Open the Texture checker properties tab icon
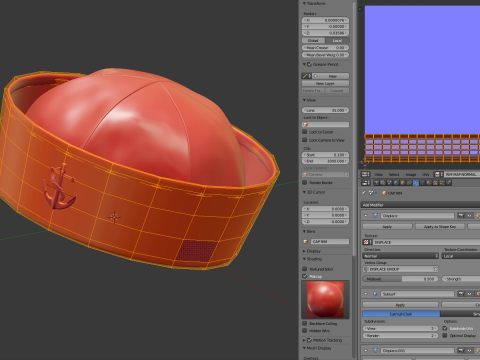 435,183
